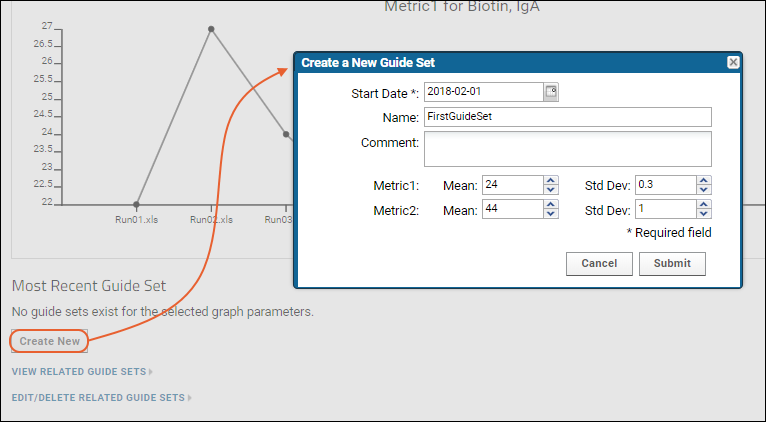Select the Name field containing FirstGuideSet
Image resolution: width=766 pixels, height=422 pixels.
pyautogui.click(x=568, y=117)
